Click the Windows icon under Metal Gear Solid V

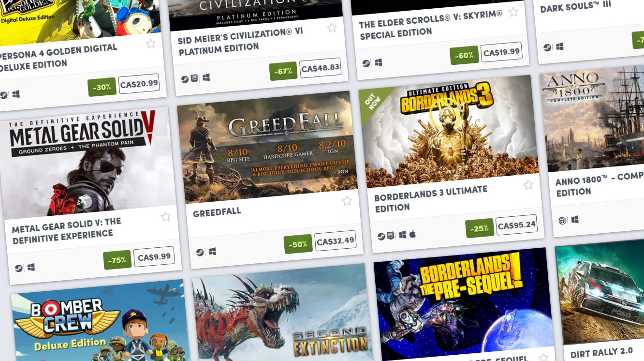31,267
